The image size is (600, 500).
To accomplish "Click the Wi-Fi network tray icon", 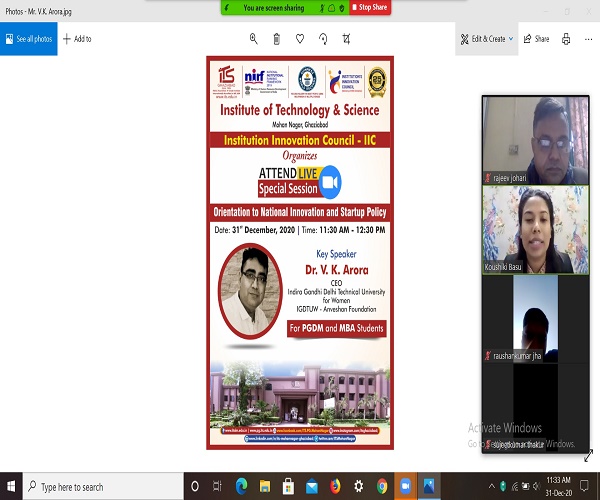I will pos(515,486).
